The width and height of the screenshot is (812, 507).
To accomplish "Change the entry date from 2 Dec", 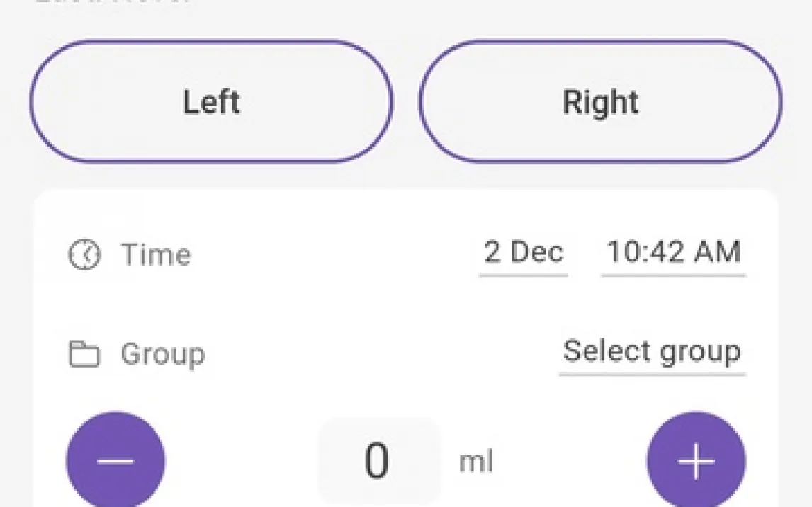I will (x=523, y=253).
